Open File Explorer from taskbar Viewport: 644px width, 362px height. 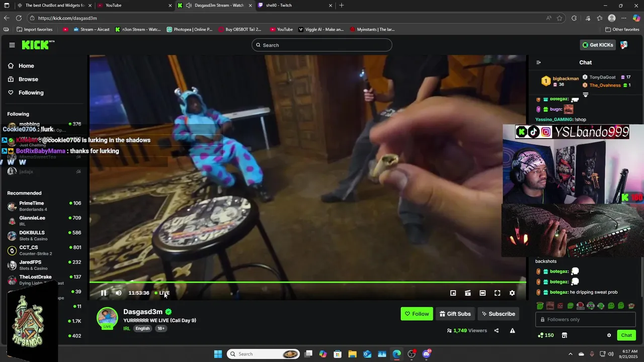(352, 354)
